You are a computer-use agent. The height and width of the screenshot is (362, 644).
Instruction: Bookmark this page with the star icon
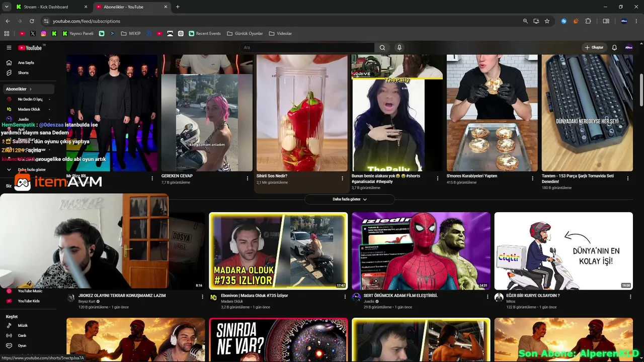coord(547,21)
